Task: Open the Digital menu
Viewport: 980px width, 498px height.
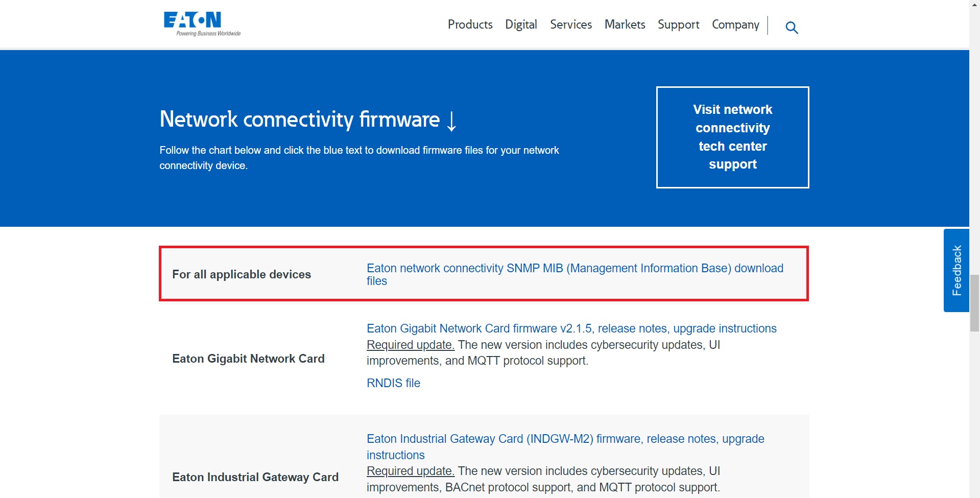Action: [x=521, y=25]
